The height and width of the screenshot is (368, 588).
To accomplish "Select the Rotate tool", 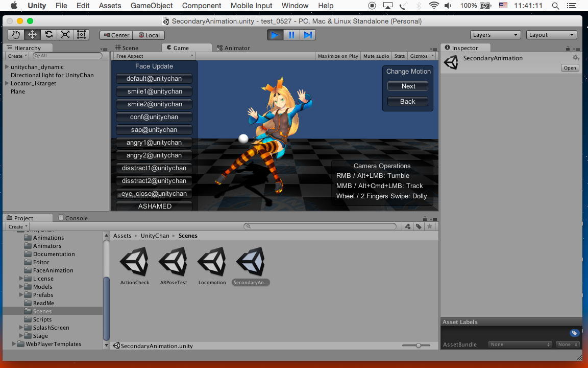I will 48,35.
